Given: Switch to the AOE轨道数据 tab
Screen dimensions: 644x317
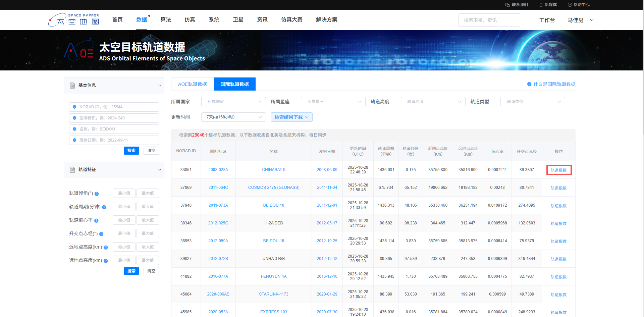Looking at the screenshot, I should coord(192,84).
